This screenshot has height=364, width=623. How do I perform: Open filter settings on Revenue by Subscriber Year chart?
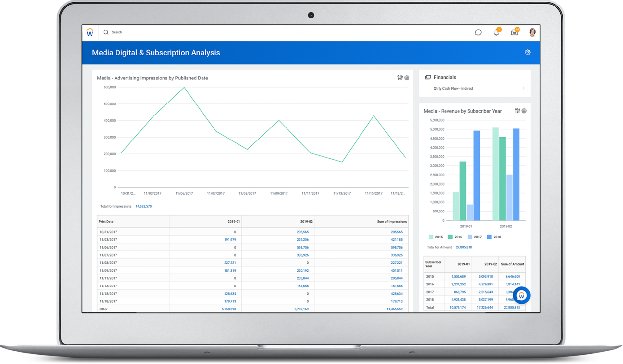coord(517,111)
